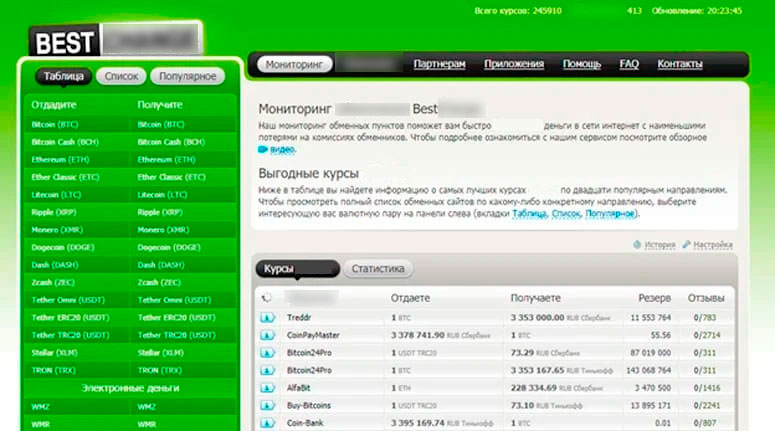Click the info icon next to Coin-Bank
Screen dimensions: 775x431
(x=267, y=422)
